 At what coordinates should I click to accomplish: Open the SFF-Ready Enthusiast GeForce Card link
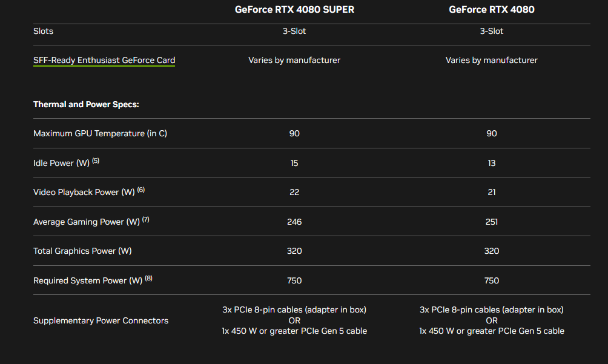[104, 60]
